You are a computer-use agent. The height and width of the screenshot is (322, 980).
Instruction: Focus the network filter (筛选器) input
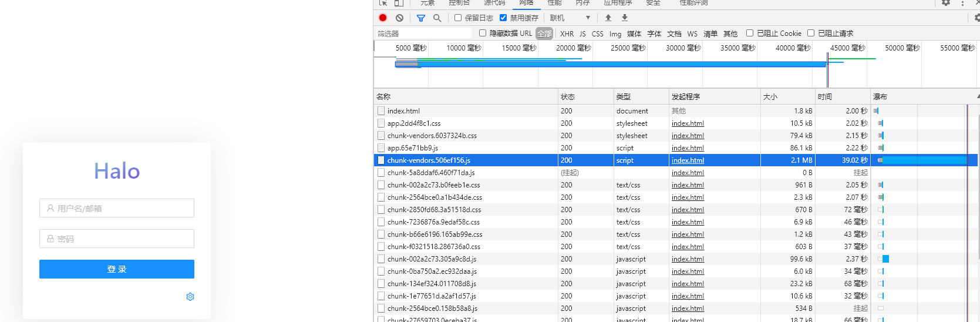coord(423,33)
